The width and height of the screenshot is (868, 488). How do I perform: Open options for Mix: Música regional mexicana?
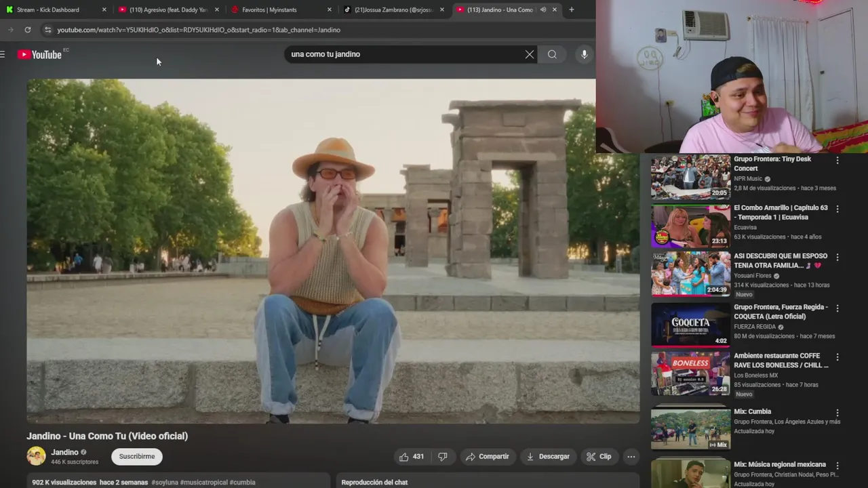point(837,466)
